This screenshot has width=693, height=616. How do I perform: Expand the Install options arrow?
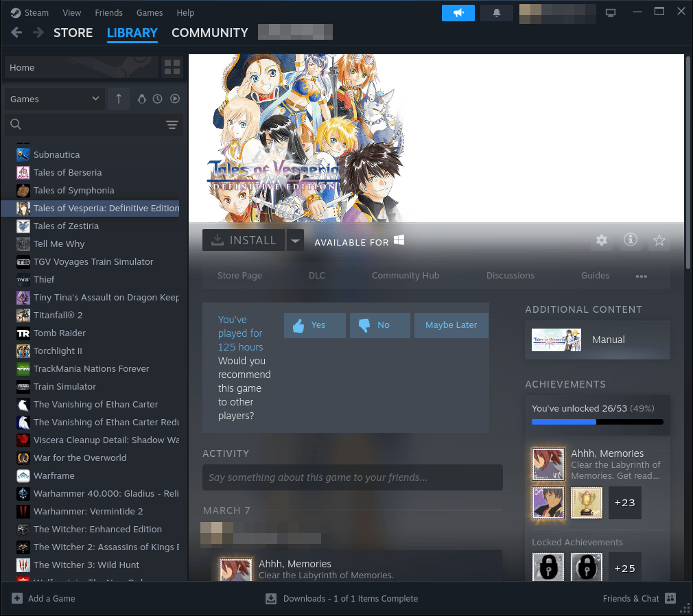(295, 240)
